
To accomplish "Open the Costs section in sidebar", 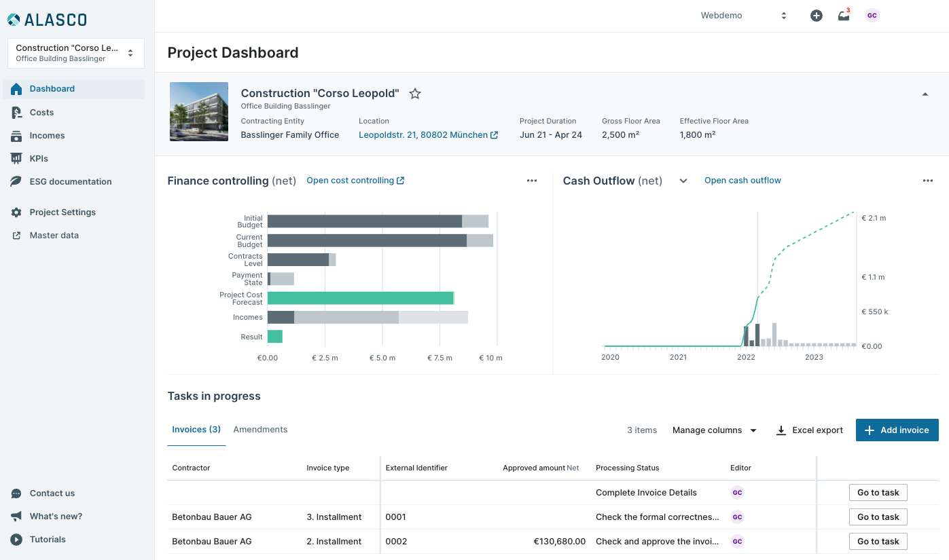I will 41,113.
